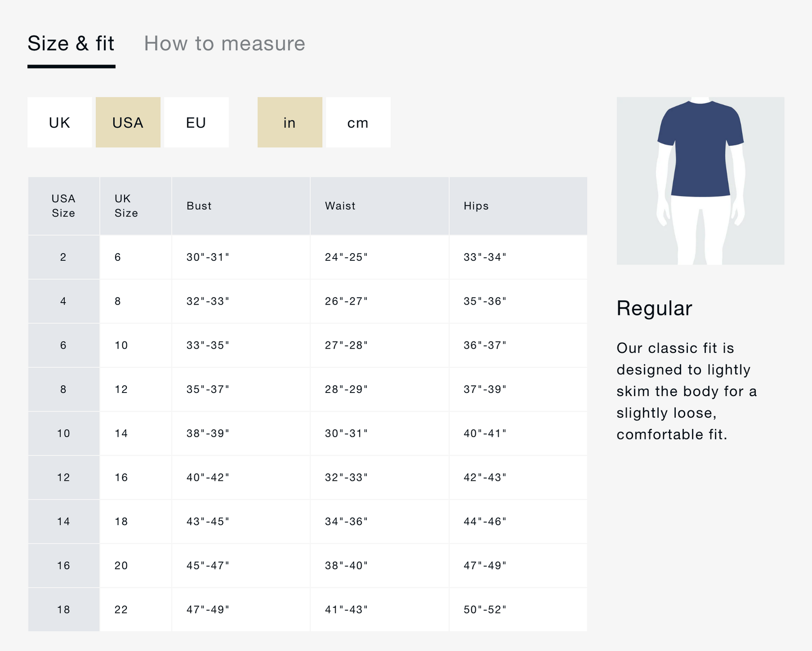Click hips measurement 50"-52" cell
The height and width of the screenshot is (651, 812).
[485, 609]
